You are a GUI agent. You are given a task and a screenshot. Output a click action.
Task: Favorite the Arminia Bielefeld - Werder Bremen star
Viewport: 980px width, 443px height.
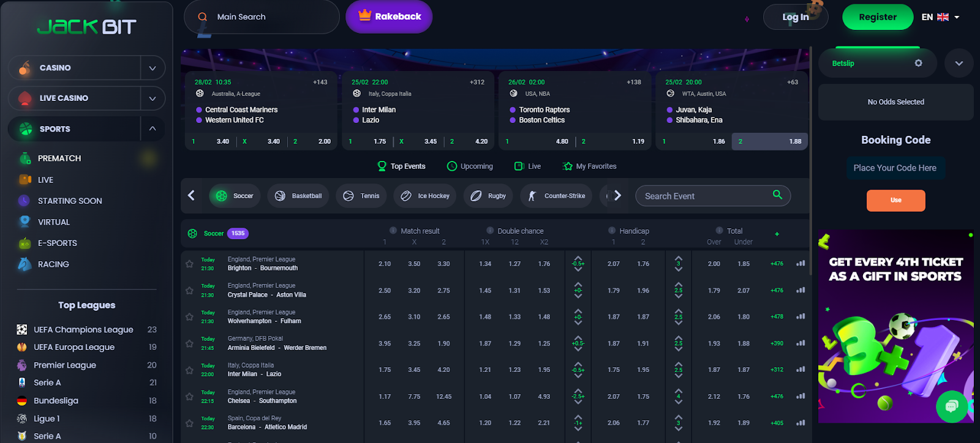[190, 343]
